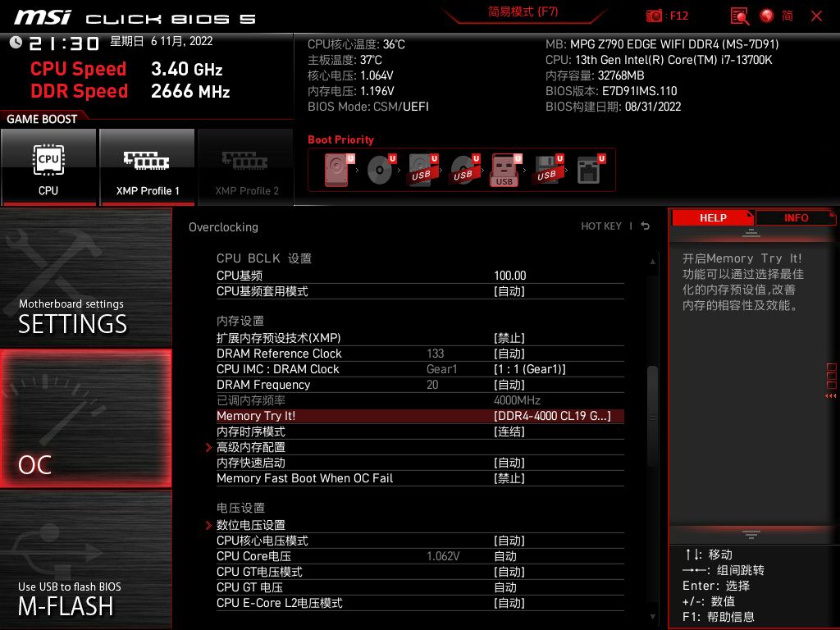
Task: Toggle XMP Profile 2
Action: pos(246,167)
